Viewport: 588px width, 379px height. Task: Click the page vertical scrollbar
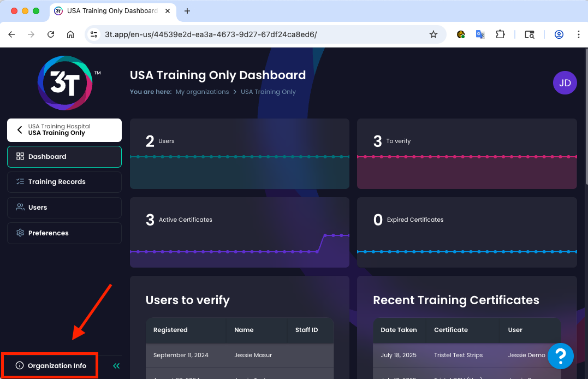click(x=586, y=116)
